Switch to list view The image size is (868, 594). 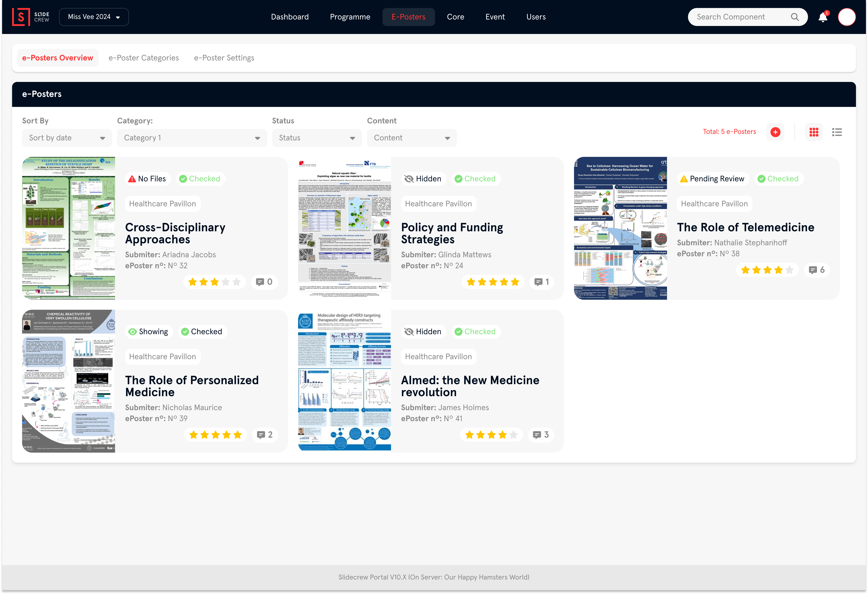point(837,132)
